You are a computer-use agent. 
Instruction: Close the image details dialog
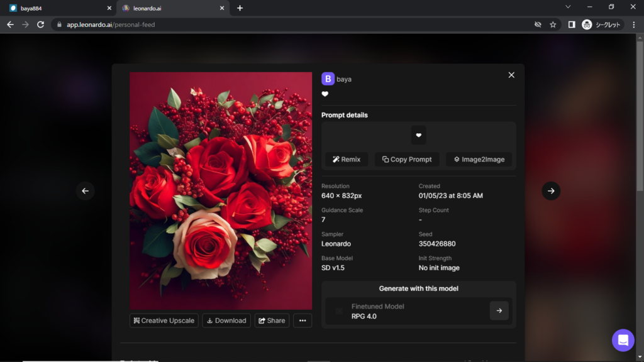pos(511,75)
